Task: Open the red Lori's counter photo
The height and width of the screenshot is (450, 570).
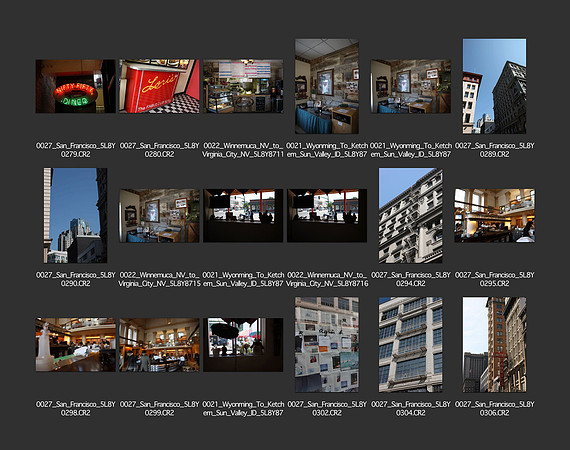Action: click(159, 86)
